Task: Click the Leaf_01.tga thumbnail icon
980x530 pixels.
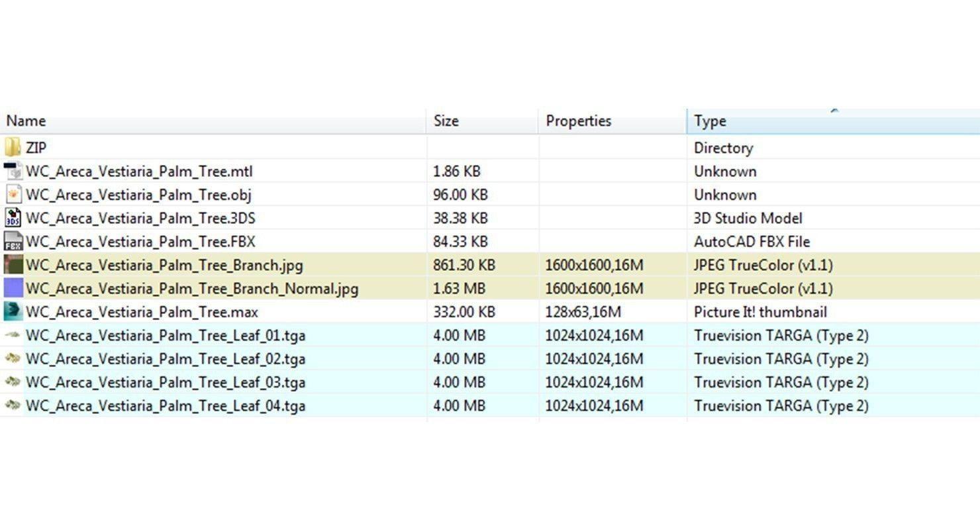Action: click(13, 335)
